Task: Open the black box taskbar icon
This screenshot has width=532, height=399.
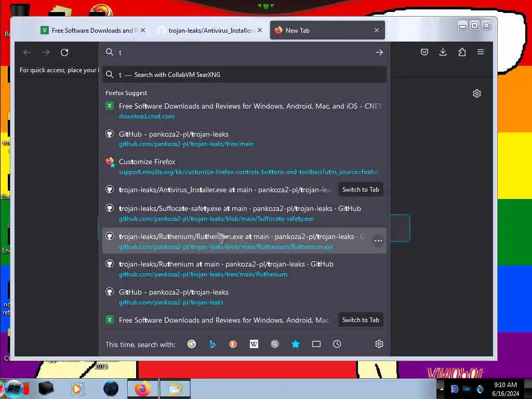Action: pyautogui.click(x=46, y=389)
